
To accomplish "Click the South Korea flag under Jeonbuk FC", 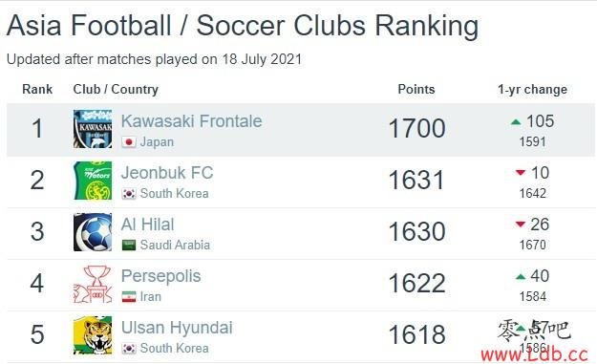I will pos(129,194).
